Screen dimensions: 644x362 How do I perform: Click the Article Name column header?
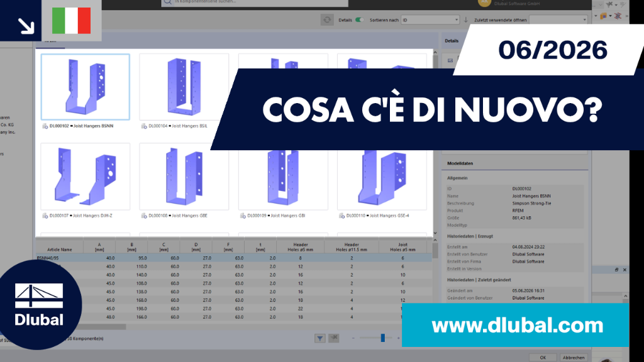pos(60,246)
